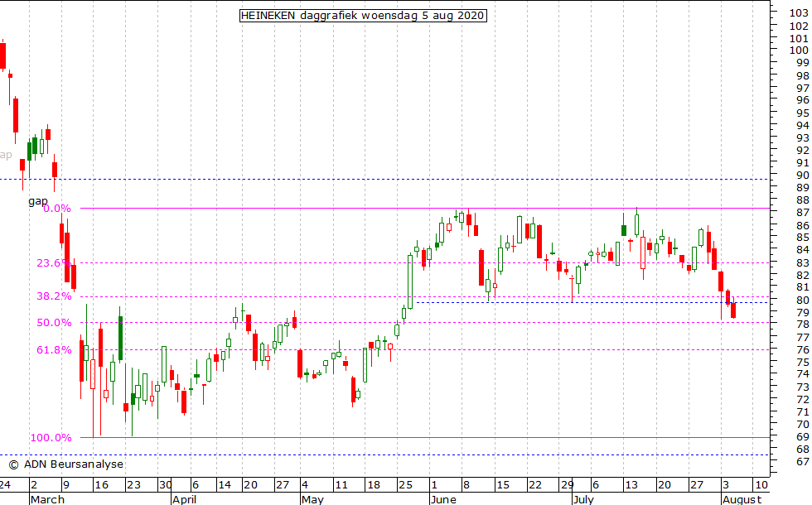Click price axis value "94"
Image resolution: width=812 pixels, height=505 pixels.
(x=802, y=125)
